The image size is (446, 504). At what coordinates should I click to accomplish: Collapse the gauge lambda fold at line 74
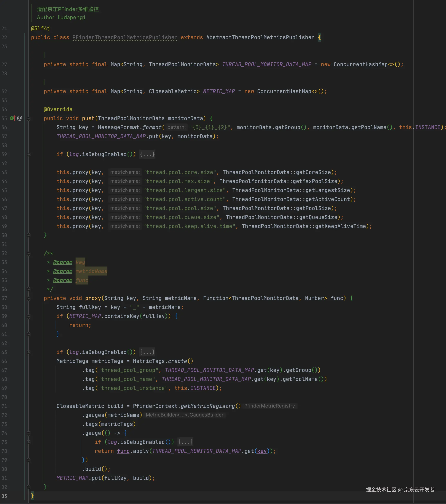(29, 433)
